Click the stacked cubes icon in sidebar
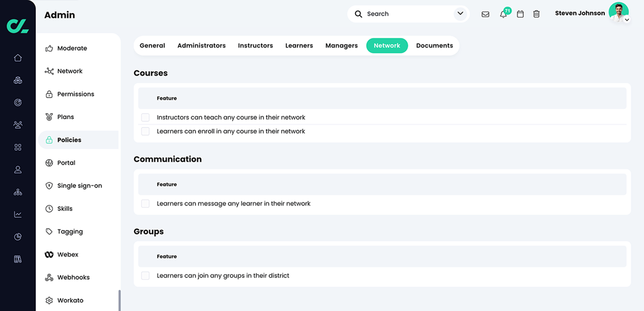Screen dimensions: 644x311 pos(18,80)
